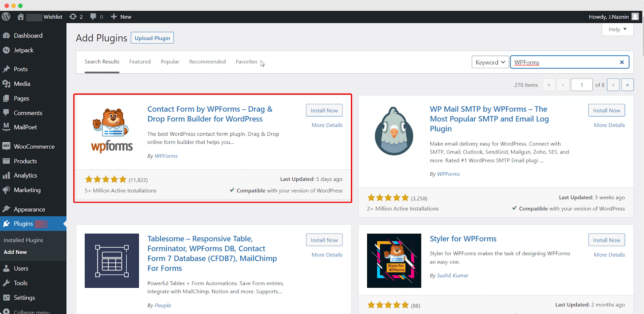Switch to Search Results tab

(x=102, y=62)
